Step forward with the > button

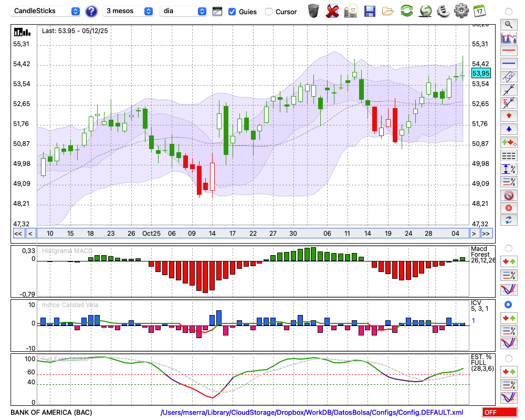pos(474,234)
